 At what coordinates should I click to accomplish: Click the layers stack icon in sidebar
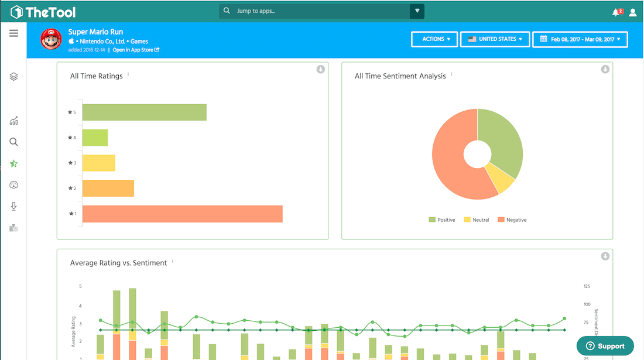click(x=13, y=77)
